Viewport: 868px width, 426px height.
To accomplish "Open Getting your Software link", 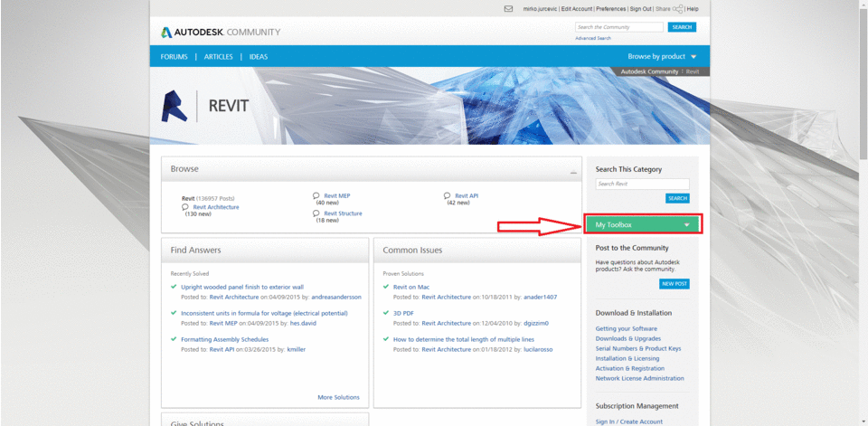I will pos(626,328).
